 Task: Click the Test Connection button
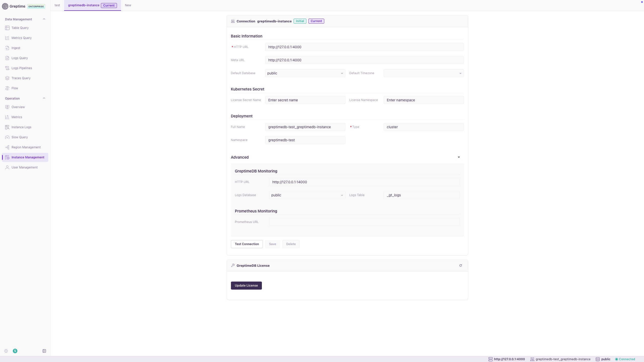click(247, 244)
